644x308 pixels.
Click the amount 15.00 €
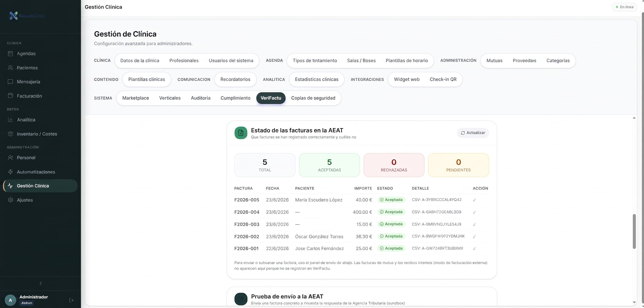tap(364, 224)
